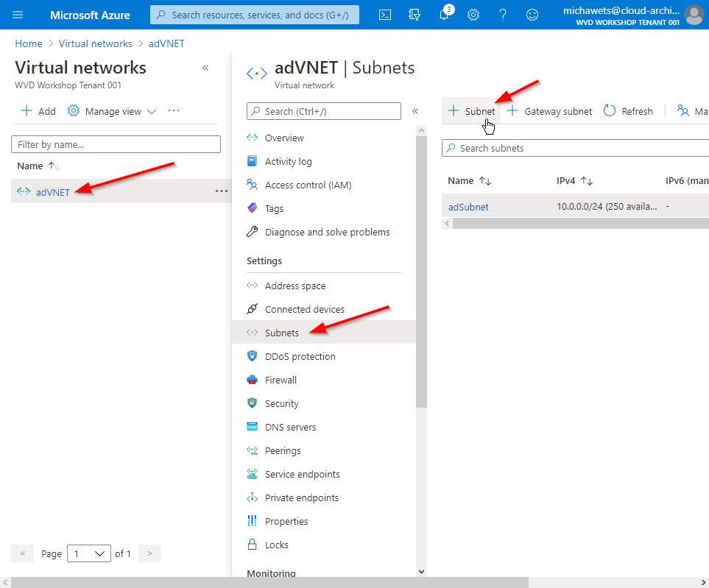Select Subnets in the Settings menu
709x588 pixels.
click(324, 333)
